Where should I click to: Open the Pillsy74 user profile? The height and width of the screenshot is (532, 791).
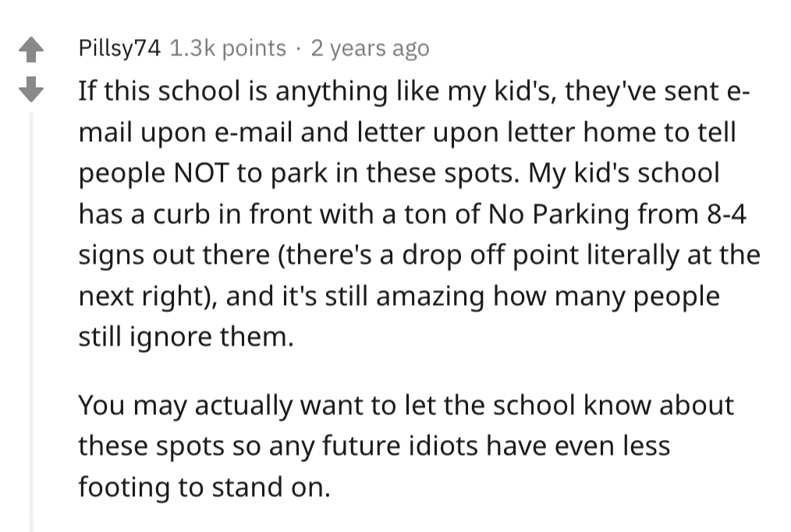[119, 48]
